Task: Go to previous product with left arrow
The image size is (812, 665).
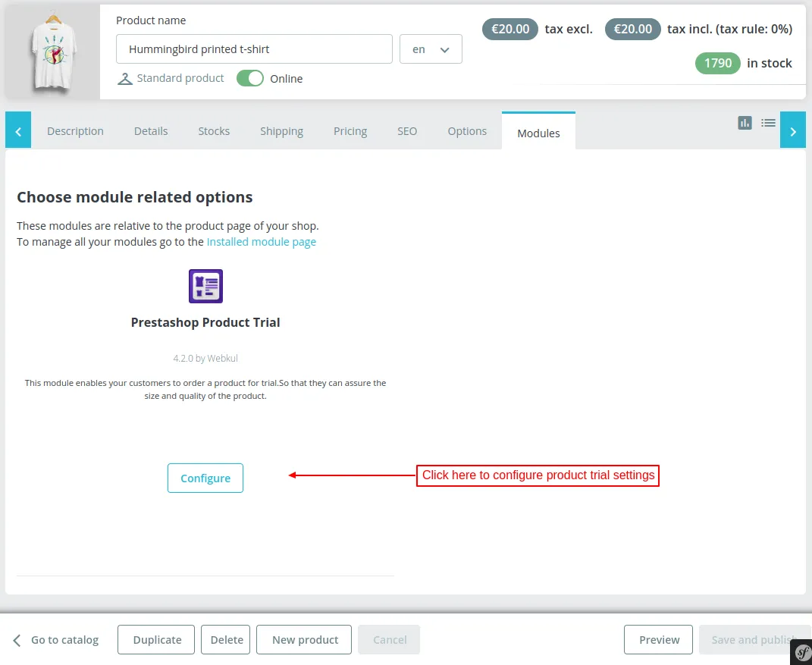Action: 18,130
